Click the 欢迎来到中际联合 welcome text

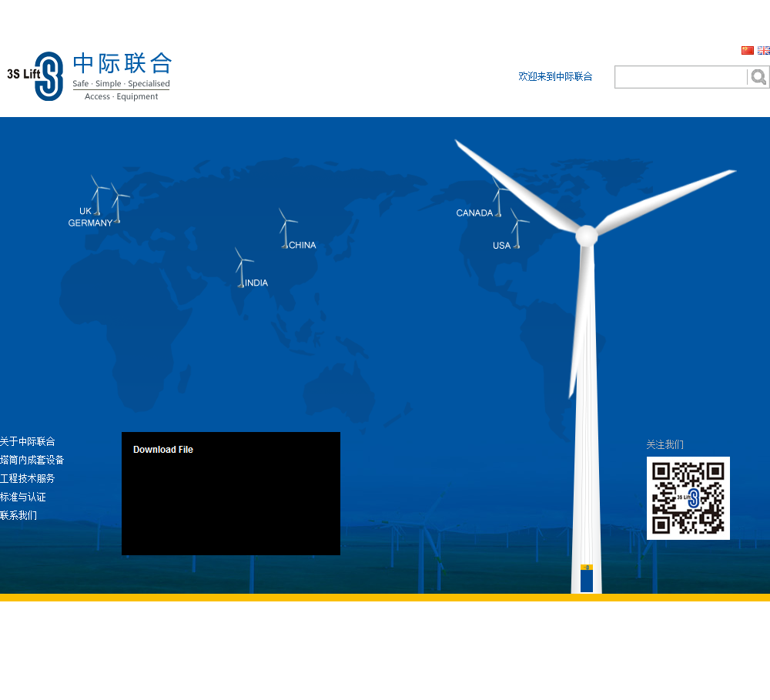point(555,77)
